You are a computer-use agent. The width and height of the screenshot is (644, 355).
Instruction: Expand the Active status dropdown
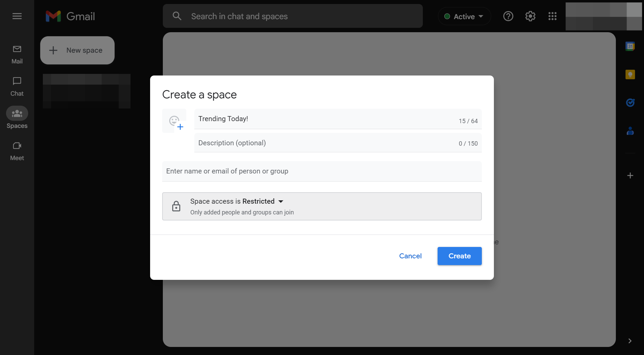coord(464,16)
